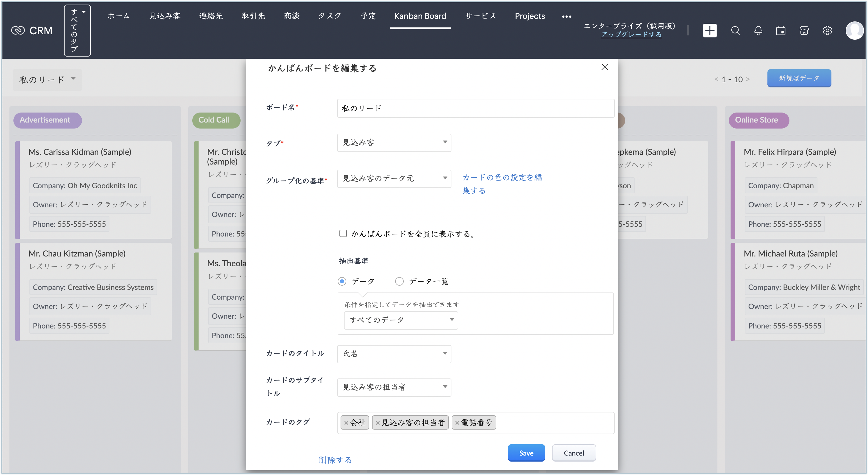Open the calendar icon in header
The width and height of the screenshot is (868, 475).
(x=781, y=31)
